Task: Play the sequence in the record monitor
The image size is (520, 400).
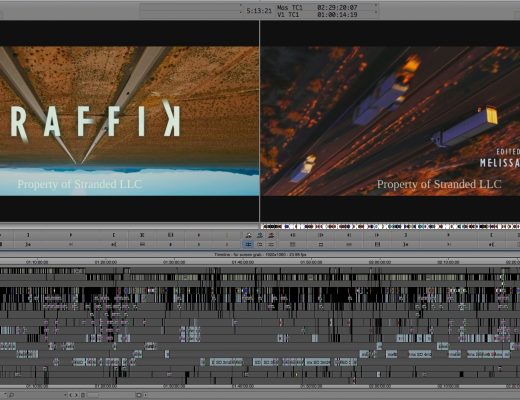Action: [448, 235]
